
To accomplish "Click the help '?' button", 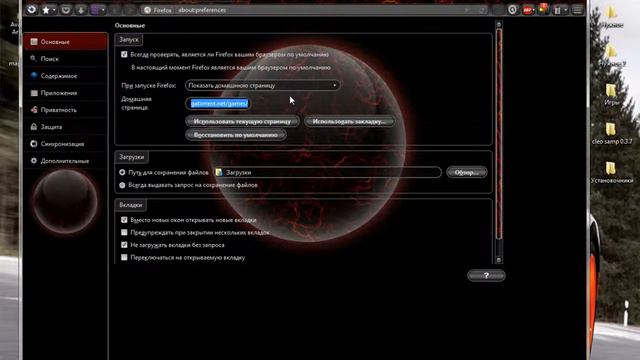I will tap(486, 276).
